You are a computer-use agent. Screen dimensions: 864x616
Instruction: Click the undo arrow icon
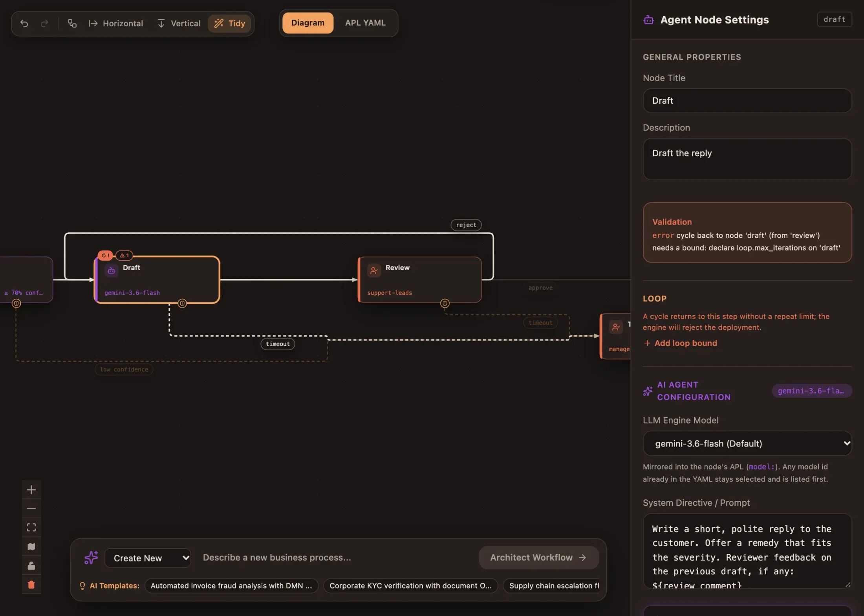click(x=24, y=23)
